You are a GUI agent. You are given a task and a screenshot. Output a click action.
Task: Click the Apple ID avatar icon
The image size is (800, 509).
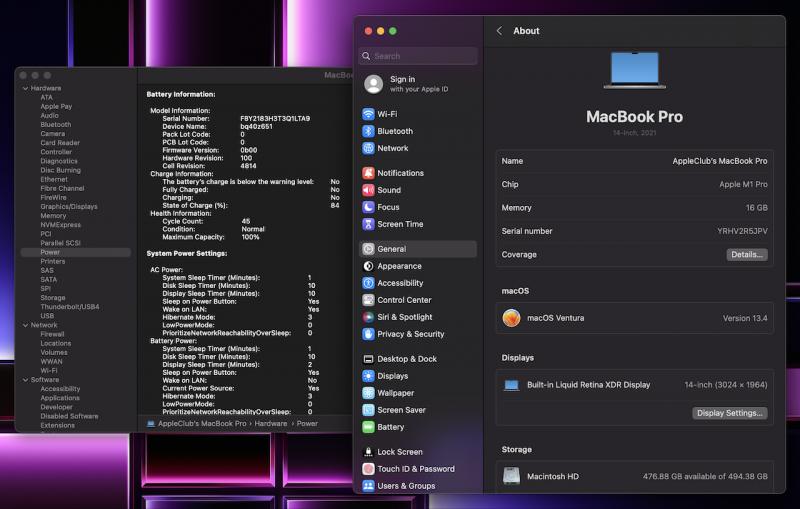pyautogui.click(x=373, y=84)
